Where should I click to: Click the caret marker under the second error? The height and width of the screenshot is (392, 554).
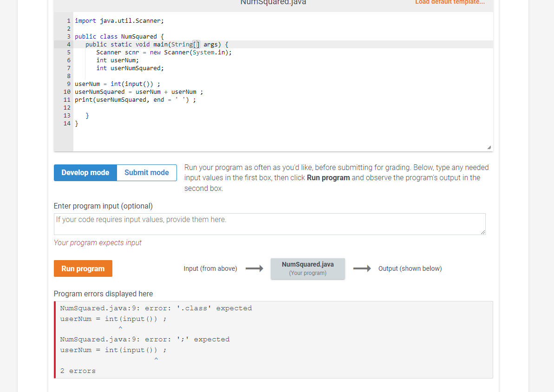(156, 359)
